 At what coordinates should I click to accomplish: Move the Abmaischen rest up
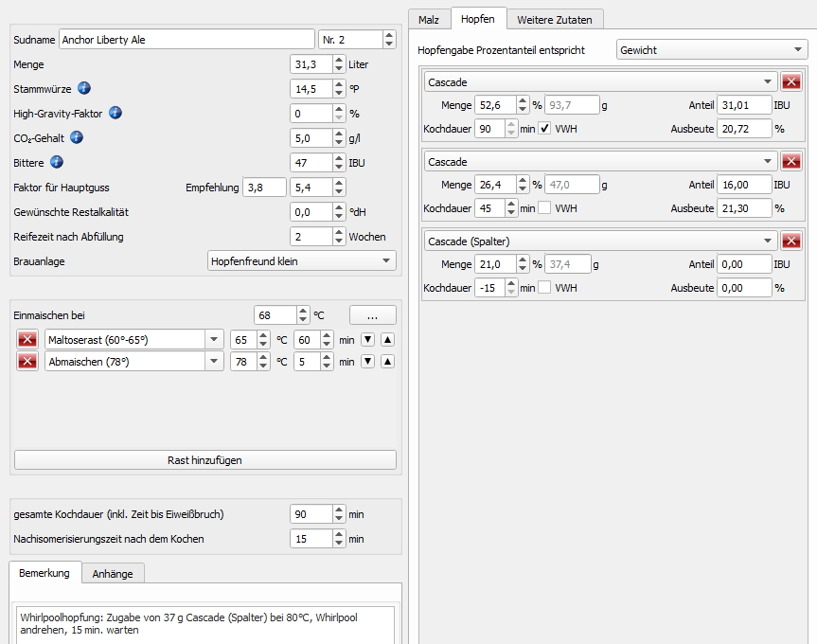coord(387,362)
